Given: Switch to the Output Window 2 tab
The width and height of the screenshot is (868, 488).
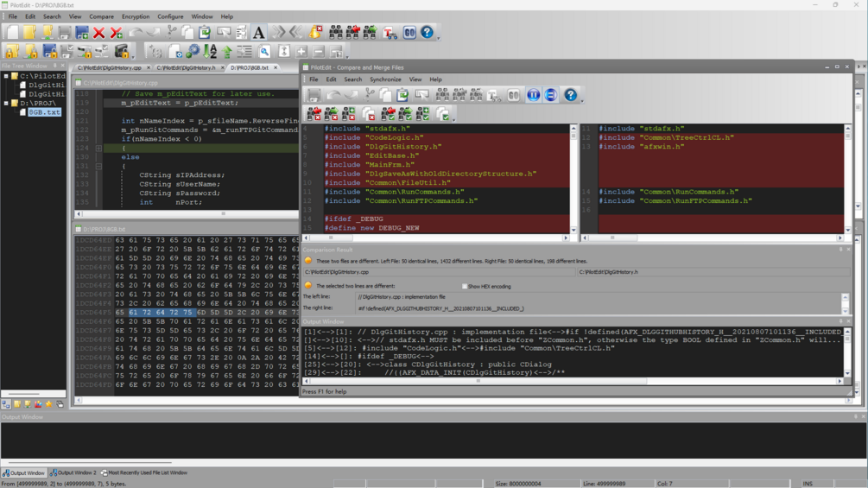Looking at the screenshot, I should pyautogui.click(x=73, y=473).
